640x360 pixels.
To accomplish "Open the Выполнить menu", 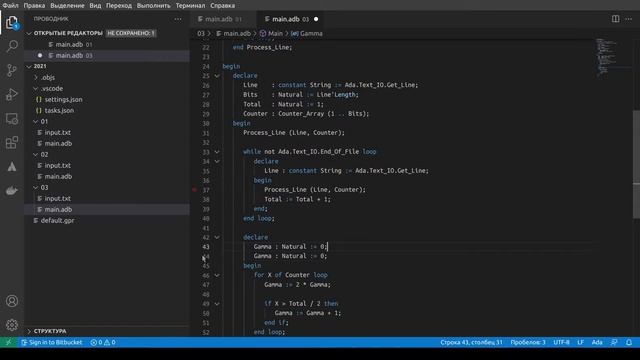I will tap(153, 5).
